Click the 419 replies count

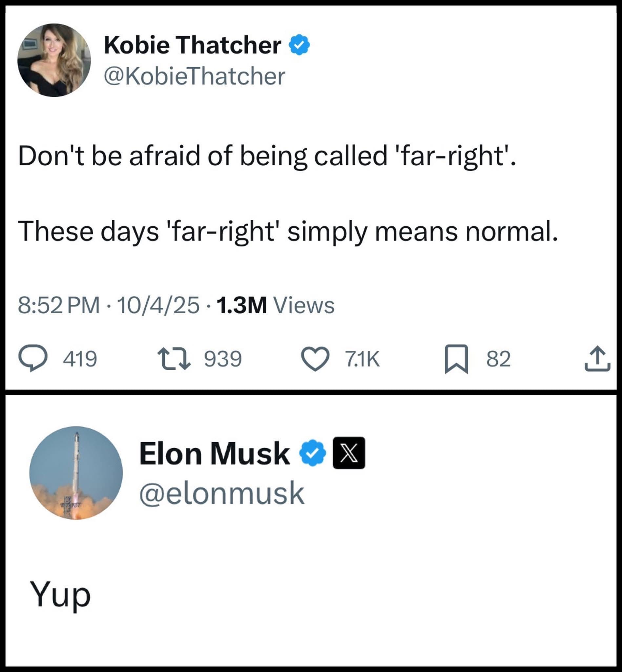tap(80, 359)
